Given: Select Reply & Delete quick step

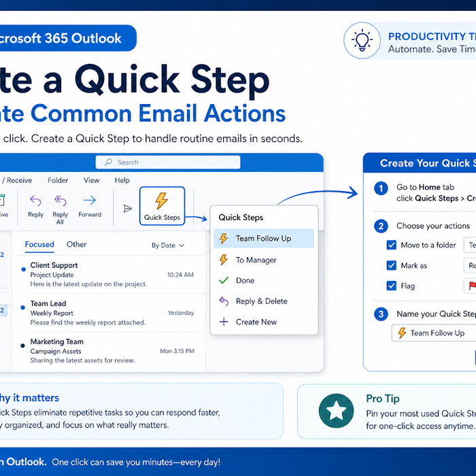Looking at the screenshot, I should click(x=264, y=301).
